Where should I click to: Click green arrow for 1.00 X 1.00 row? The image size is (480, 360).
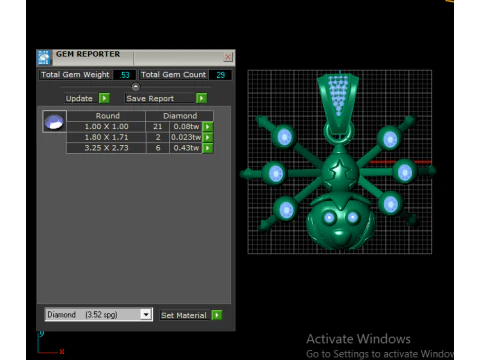tap(208, 127)
